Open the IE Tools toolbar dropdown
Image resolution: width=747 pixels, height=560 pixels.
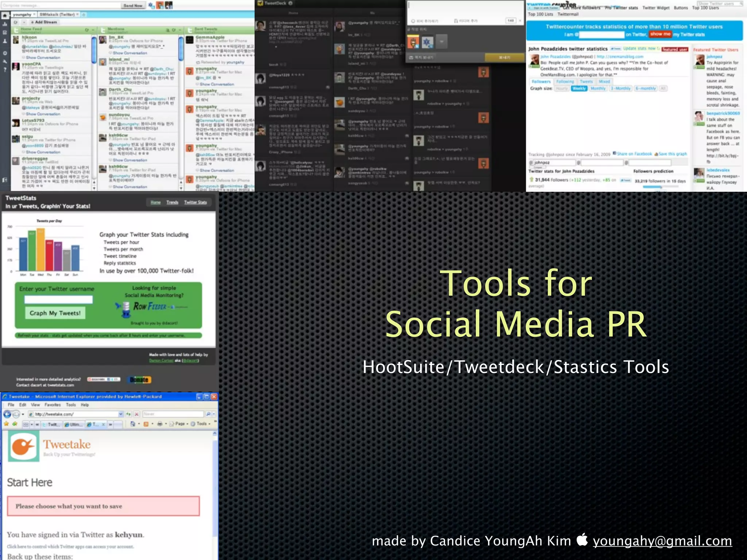(x=201, y=424)
